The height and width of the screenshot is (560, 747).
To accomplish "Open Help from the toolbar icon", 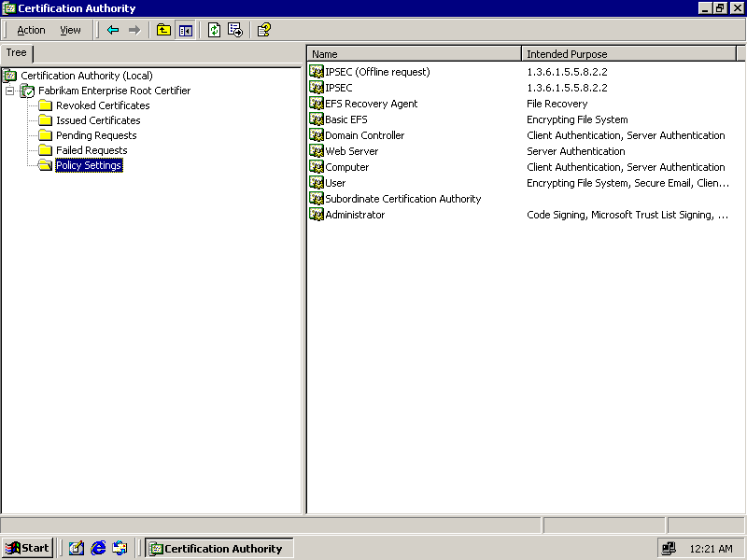I will click(x=264, y=30).
